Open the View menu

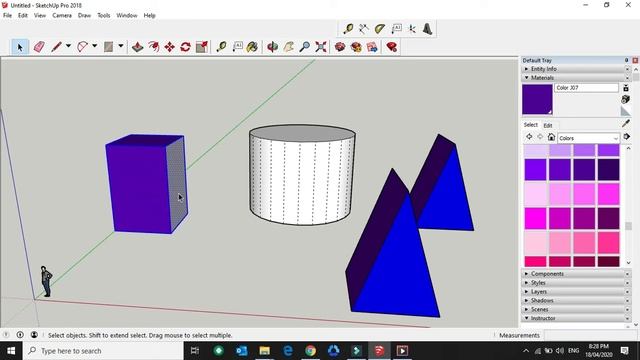[40, 16]
